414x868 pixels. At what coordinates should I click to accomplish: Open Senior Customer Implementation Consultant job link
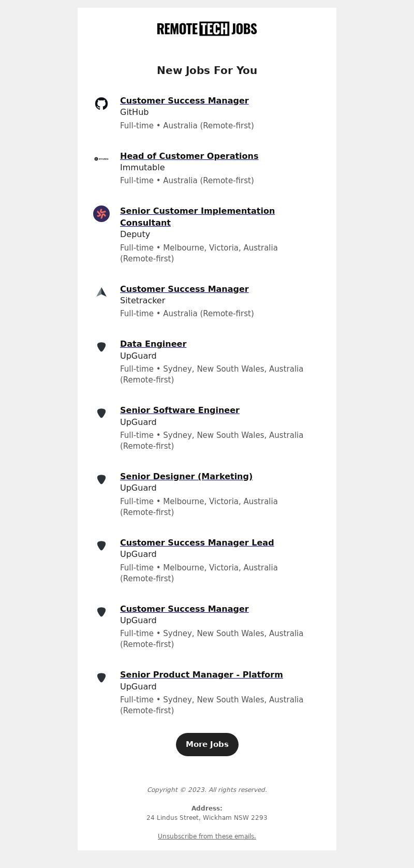coord(197,217)
